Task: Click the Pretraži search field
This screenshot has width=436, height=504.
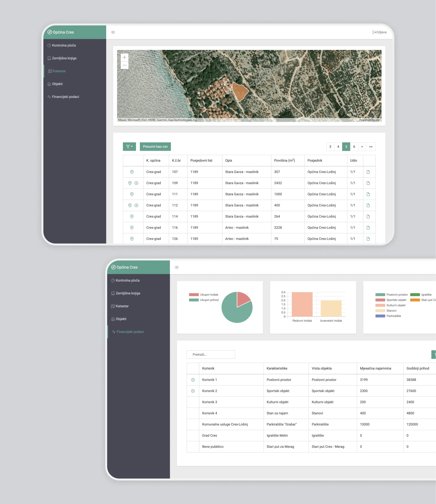Action: [x=211, y=354]
